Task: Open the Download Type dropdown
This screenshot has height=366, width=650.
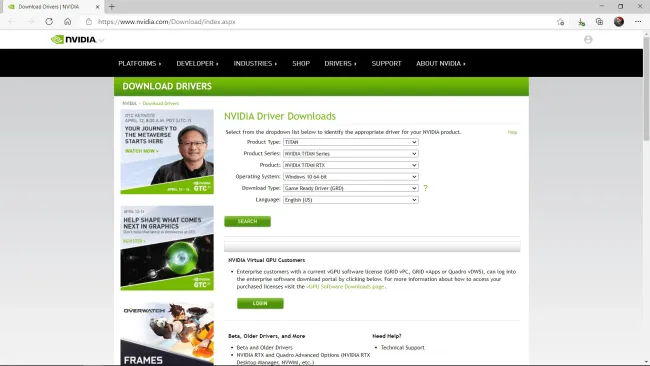Action: pyautogui.click(x=351, y=188)
